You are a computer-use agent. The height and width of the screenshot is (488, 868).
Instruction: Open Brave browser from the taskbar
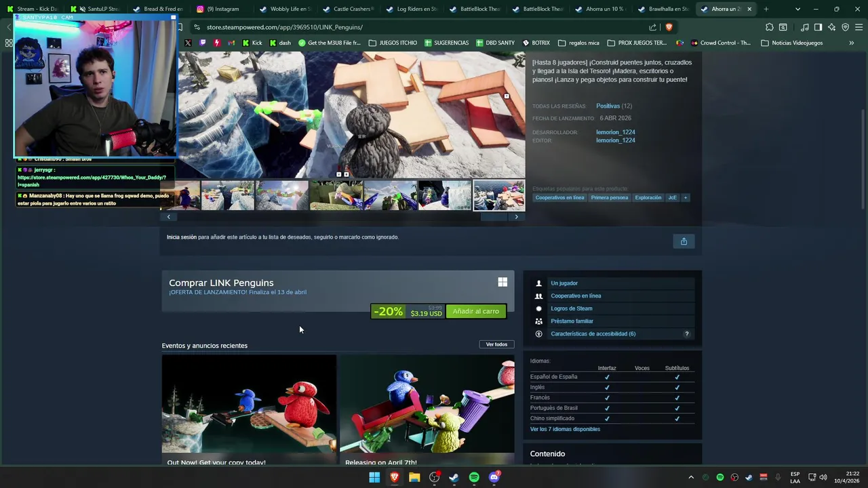(x=394, y=477)
